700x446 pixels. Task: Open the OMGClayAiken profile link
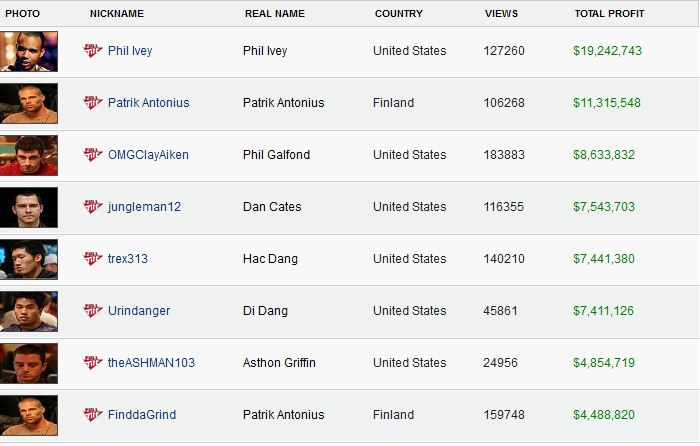(148, 155)
